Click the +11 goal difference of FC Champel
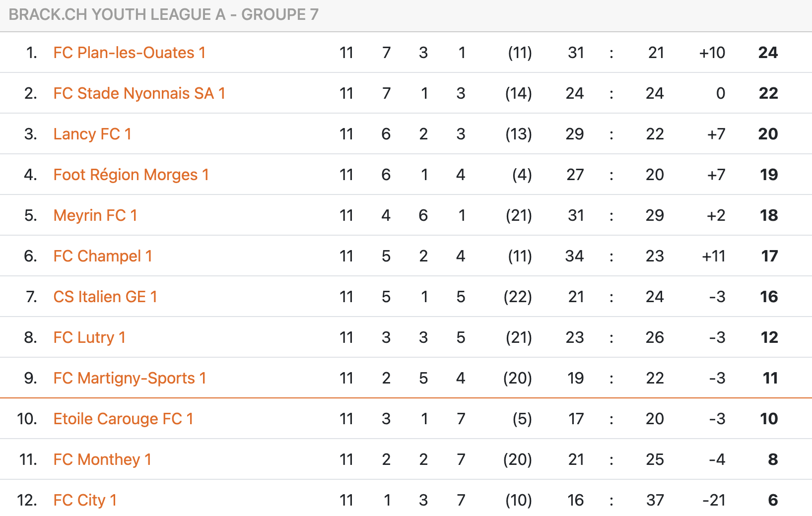This screenshot has height=516, width=812. 713,256
